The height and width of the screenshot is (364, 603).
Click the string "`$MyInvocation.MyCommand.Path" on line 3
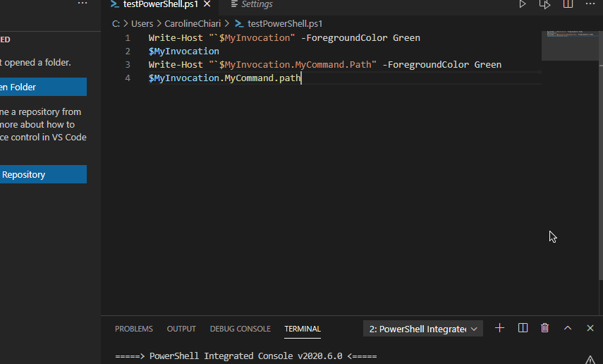pos(293,65)
